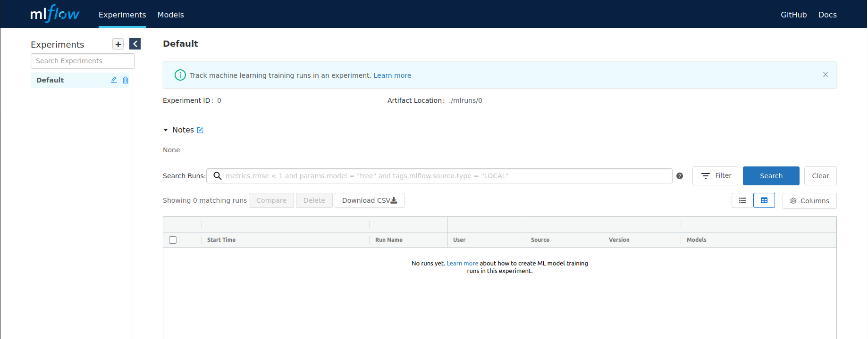This screenshot has width=868, height=339.
Task: Open the Columns selector
Action: click(x=809, y=201)
